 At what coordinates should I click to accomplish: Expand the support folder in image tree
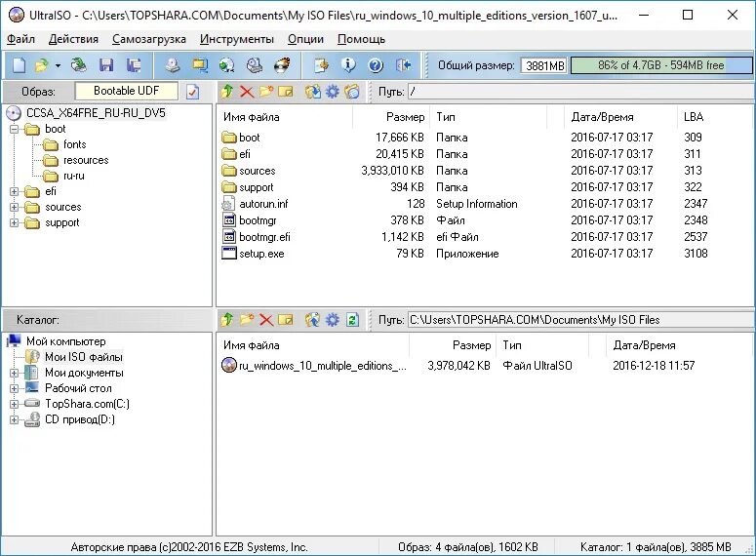click(x=14, y=222)
